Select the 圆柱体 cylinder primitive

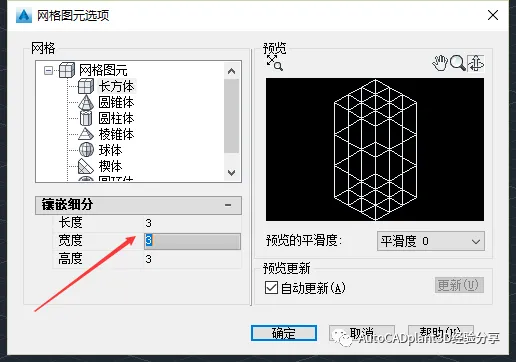click(116, 118)
